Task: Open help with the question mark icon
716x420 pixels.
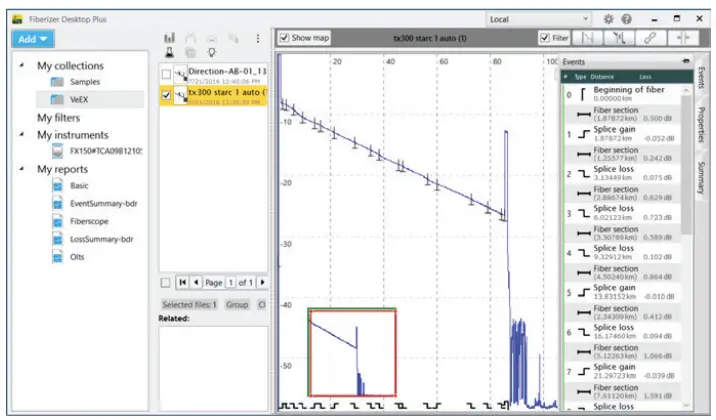Action: click(x=626, y=19)
